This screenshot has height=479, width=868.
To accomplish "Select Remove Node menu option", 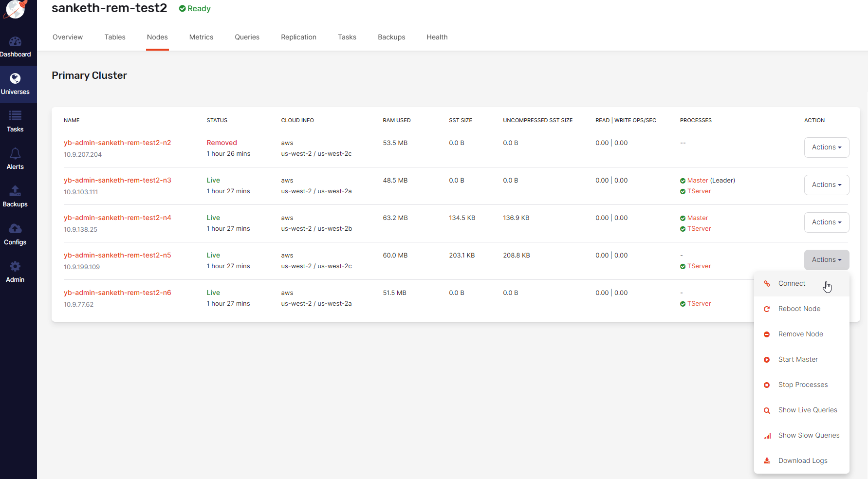I will [800, 334].
